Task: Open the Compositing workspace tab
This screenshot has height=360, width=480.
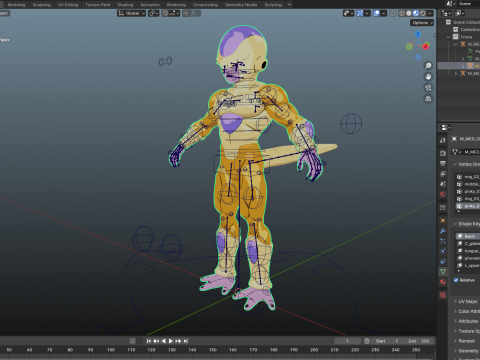Action: click(205, 5)
